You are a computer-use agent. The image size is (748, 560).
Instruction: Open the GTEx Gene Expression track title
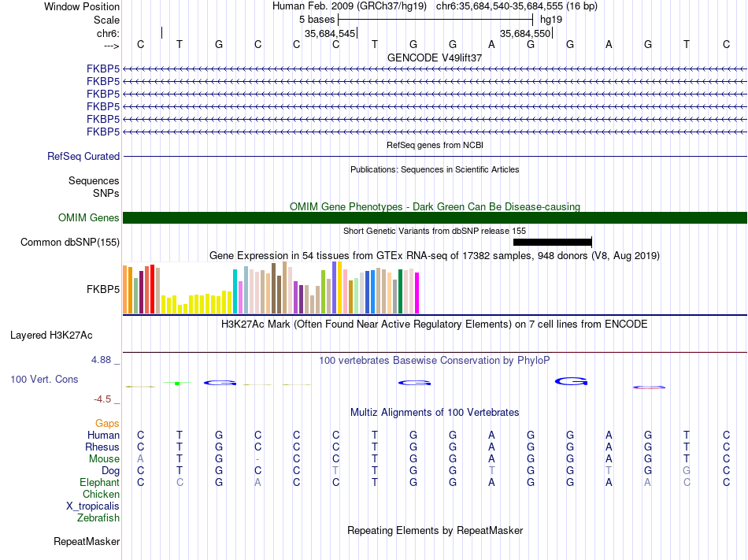[x=435, y=256]
